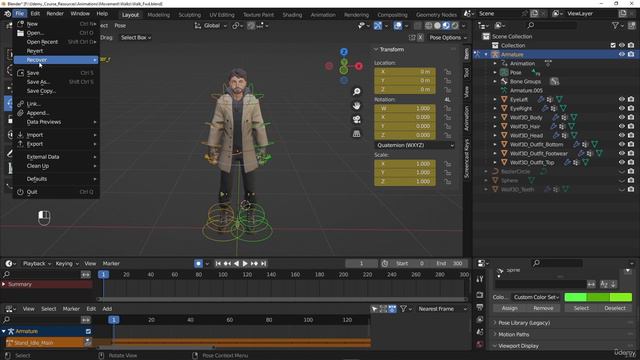Toggle Armature channel checkbox in dope sheet
640x360 pixels.
tap(88, 331)
